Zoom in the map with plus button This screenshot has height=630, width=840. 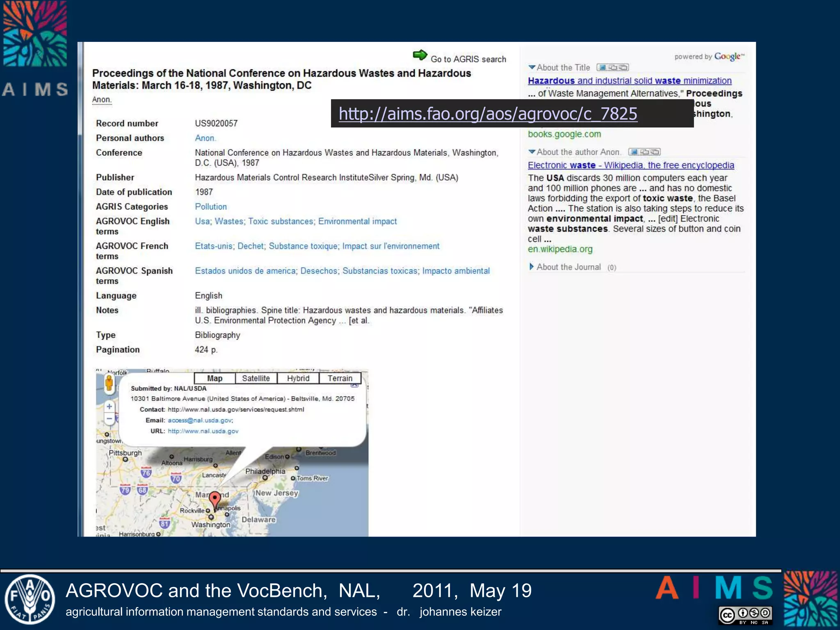(109, 406)
